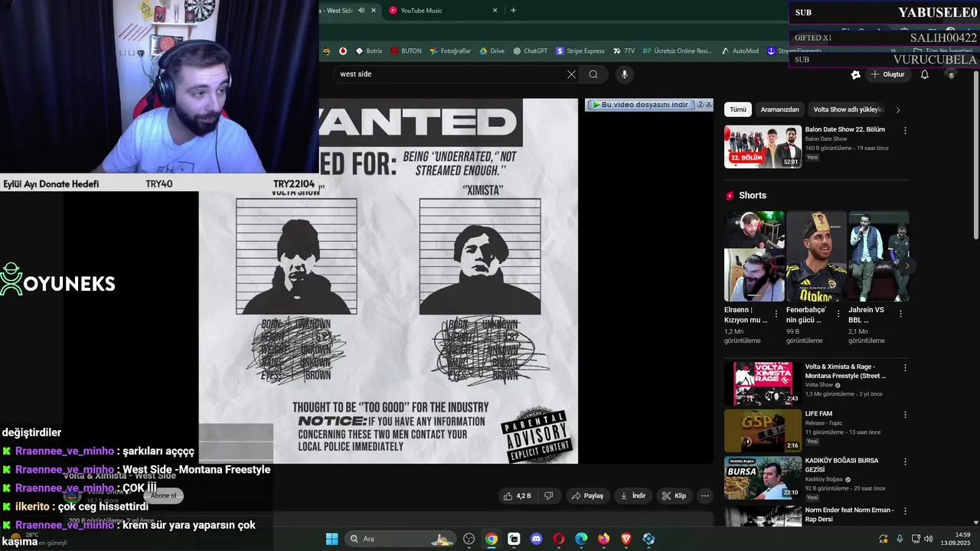This screenshot has width=980, height=551.
Task: Start voice search with microphone icon
Action: [625, 74]
